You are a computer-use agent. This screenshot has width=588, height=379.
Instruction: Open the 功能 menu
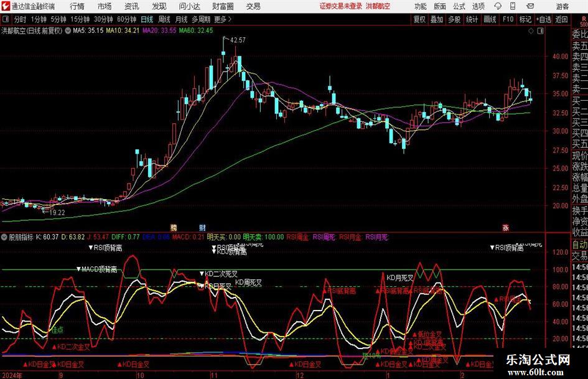tap(421, 6)
